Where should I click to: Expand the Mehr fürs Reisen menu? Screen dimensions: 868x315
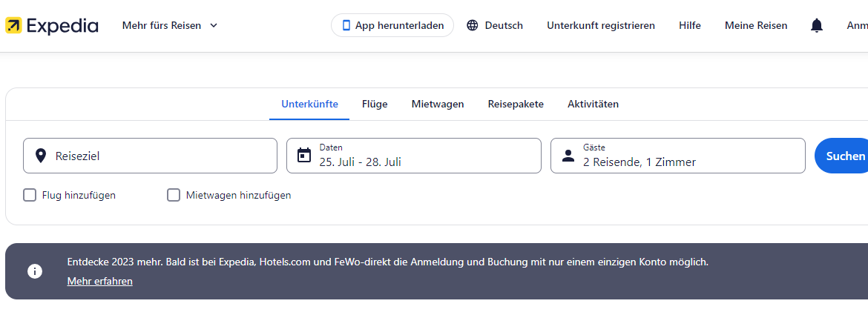coord(170,25)
